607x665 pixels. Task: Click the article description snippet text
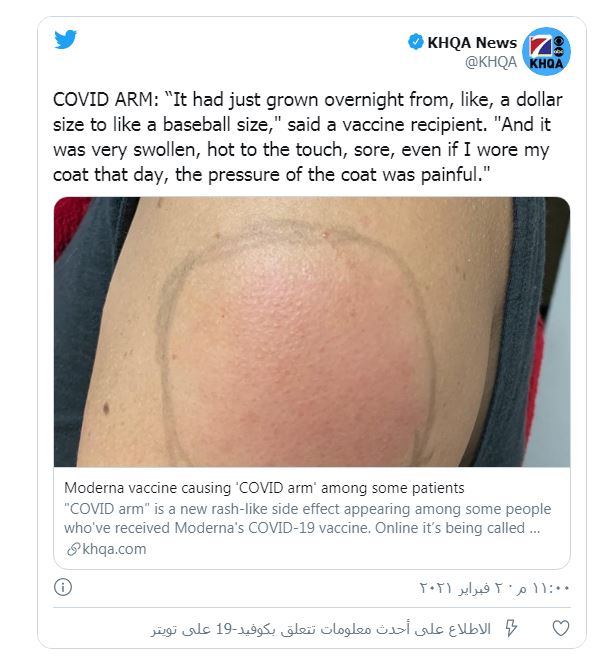click(308, 518)
